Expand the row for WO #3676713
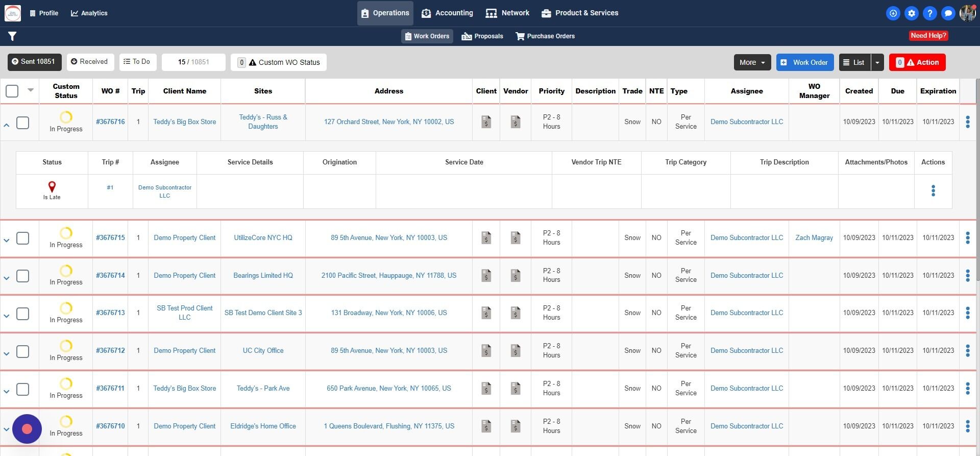980x456 pixels. point(7,316)
